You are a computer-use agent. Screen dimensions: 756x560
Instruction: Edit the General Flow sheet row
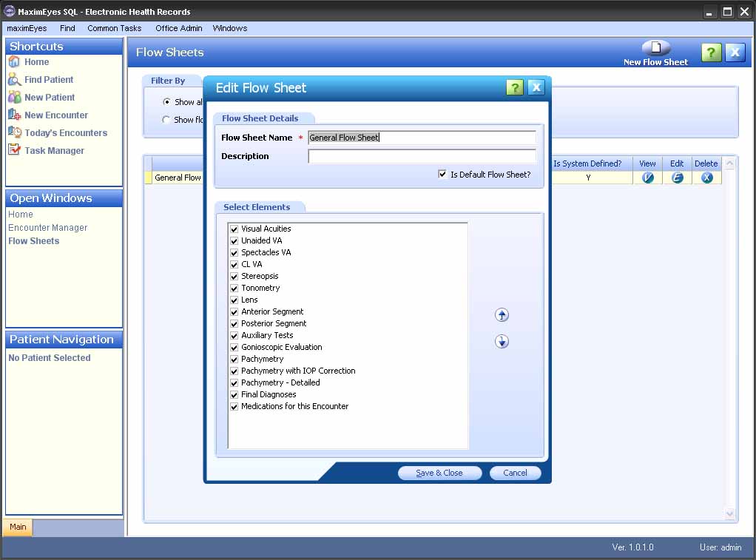[x=677, y=178]
